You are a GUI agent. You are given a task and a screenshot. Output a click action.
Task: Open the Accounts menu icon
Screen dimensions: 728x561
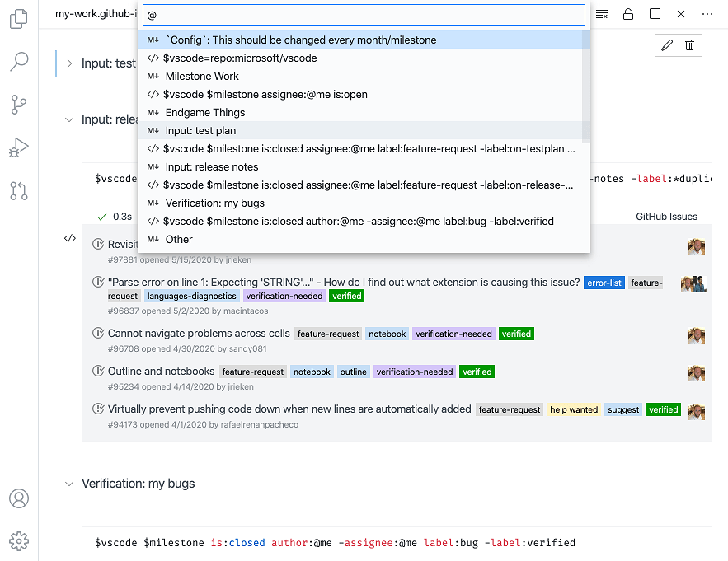coord(19,498)
